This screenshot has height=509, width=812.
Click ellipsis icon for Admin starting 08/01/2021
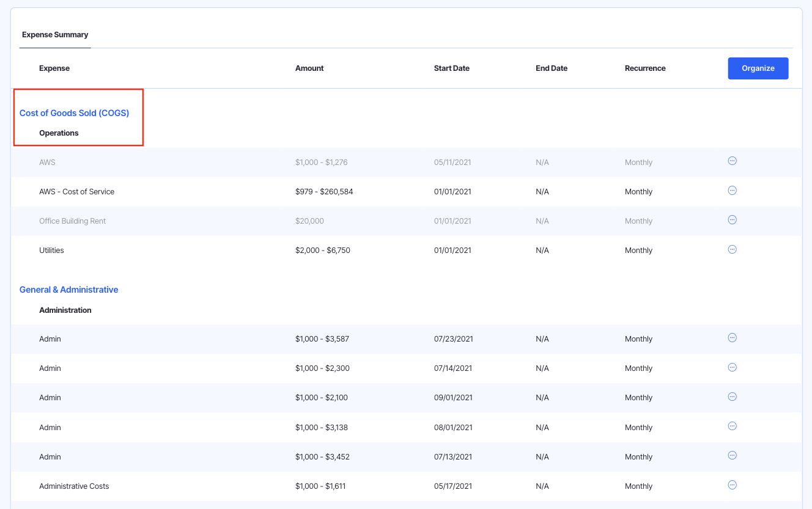(732, 426)
